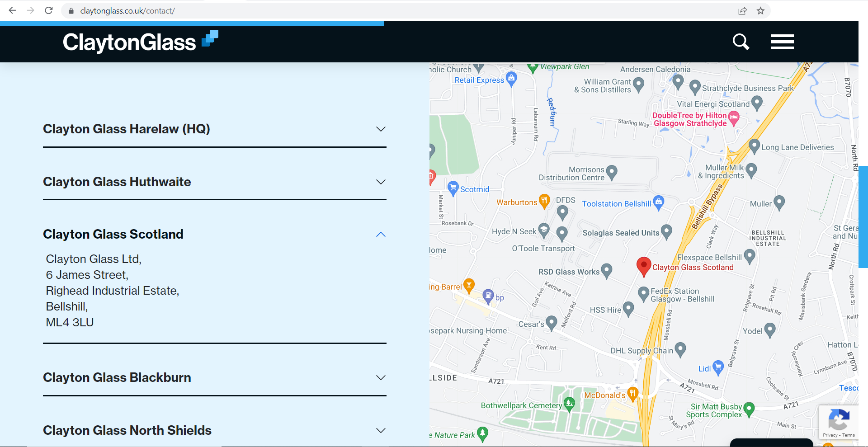Click the '6 James Street,' address line
The height and width of the screenshot is (447, 868).
[x=87, y=275]
